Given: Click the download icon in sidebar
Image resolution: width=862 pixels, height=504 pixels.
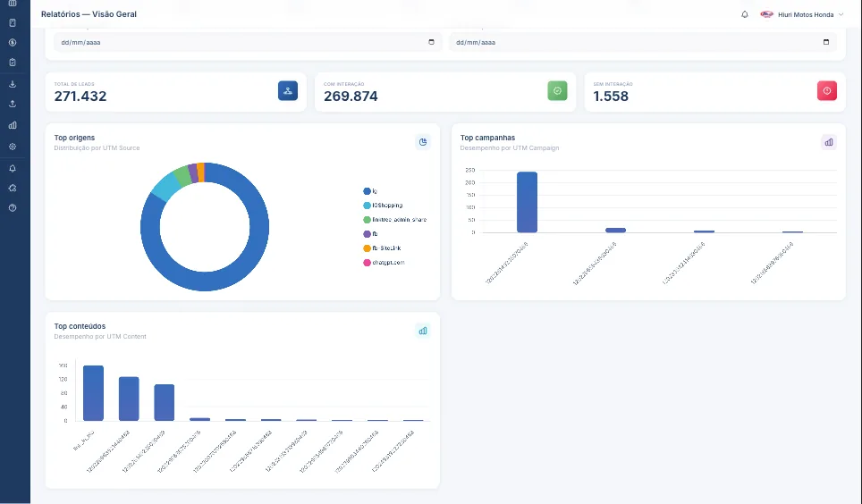Looking at the screenshot, I should [13, 84].
